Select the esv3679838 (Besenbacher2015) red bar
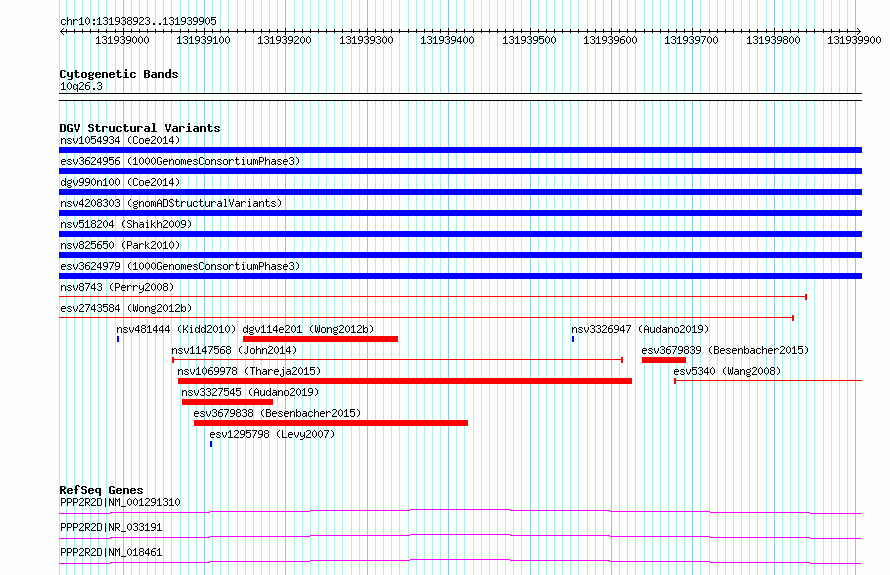Viewport: 890px width, 575px height. pyautogui.click(x=331, y=423)
